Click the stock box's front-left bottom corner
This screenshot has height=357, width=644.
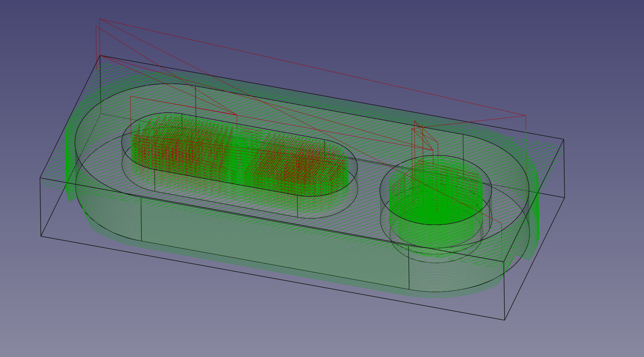coord(41,236)
